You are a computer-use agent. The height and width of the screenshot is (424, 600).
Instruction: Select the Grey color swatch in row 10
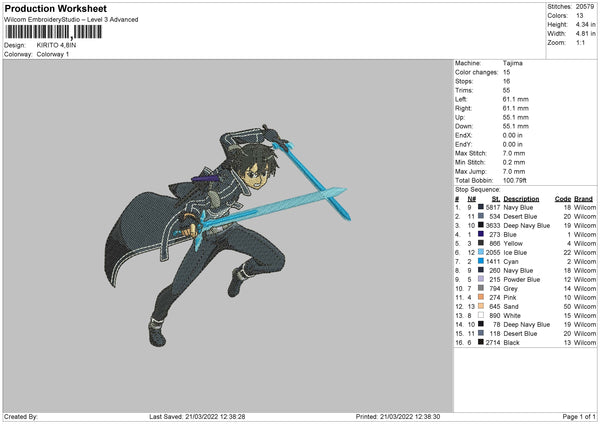coord(481,288)
